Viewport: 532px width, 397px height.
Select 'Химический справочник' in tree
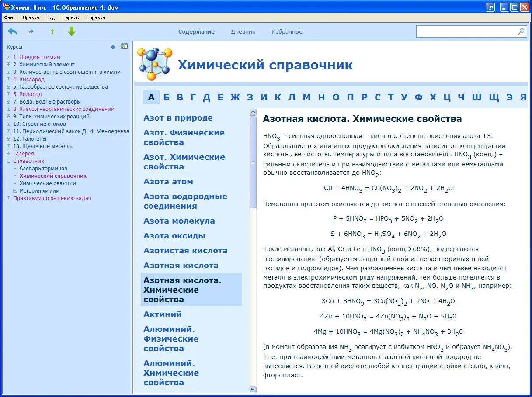tap(53, 176)
